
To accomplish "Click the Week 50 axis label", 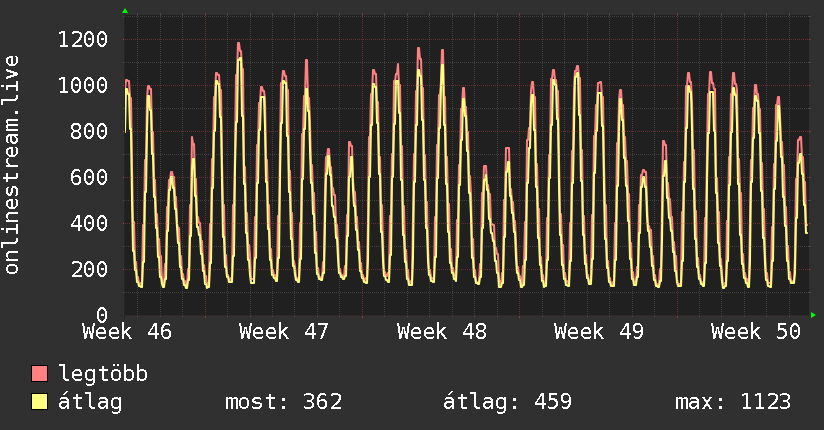I will tap(756, 332).
